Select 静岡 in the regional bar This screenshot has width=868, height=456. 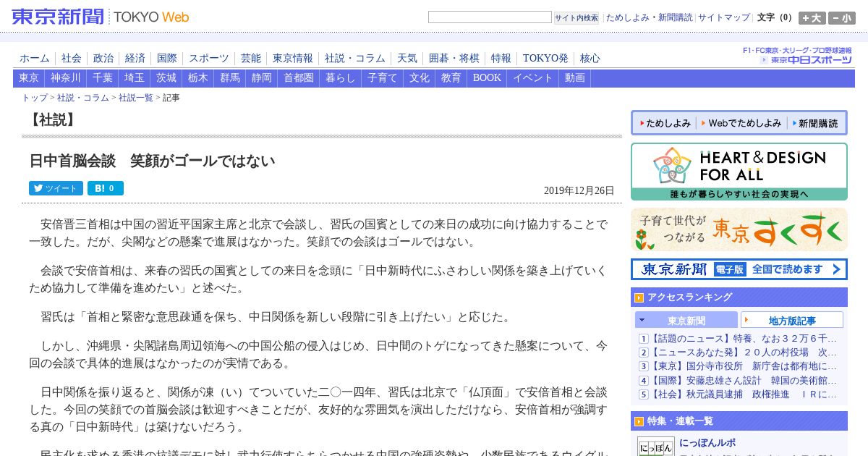point(262,78)
